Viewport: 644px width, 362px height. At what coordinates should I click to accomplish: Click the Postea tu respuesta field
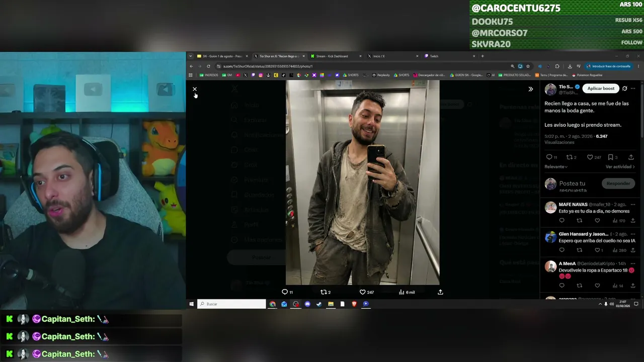coord(573,187)
